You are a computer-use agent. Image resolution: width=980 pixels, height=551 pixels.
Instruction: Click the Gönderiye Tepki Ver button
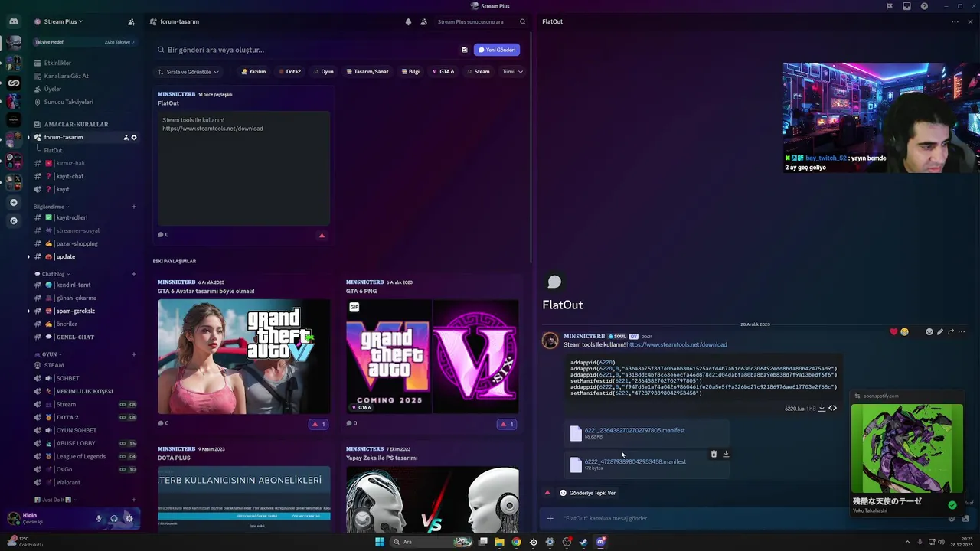pyautogui.click(x=588, y=493)
